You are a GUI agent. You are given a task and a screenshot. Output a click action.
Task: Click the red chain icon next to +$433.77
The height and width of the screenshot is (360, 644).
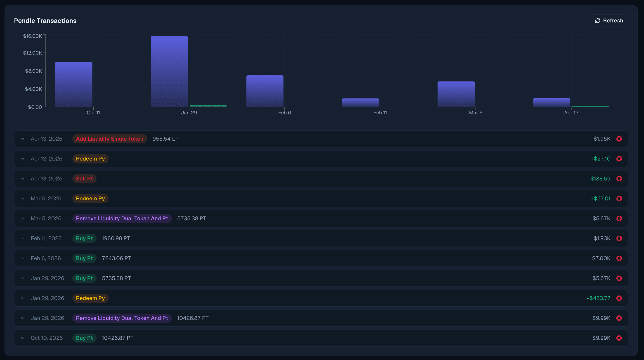tap(619, 298)
